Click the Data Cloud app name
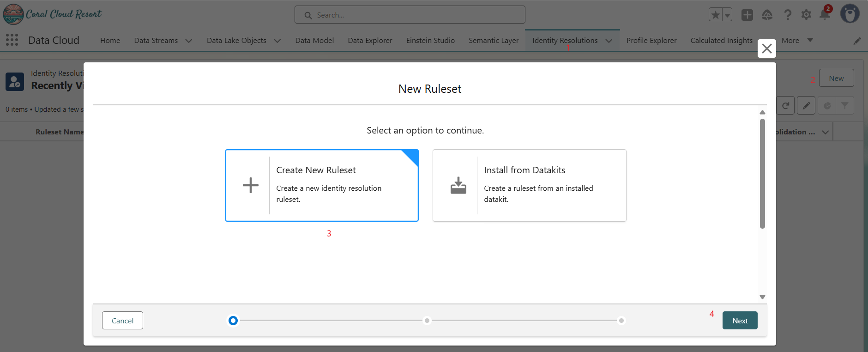This screenshot has height=352, width=868. [x=54, y=40]
